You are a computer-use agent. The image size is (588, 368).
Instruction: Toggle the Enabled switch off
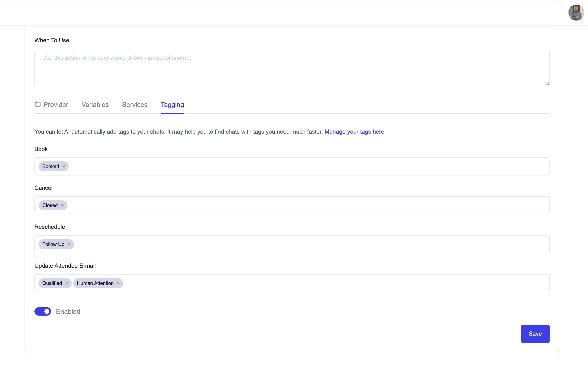point(43,311)
